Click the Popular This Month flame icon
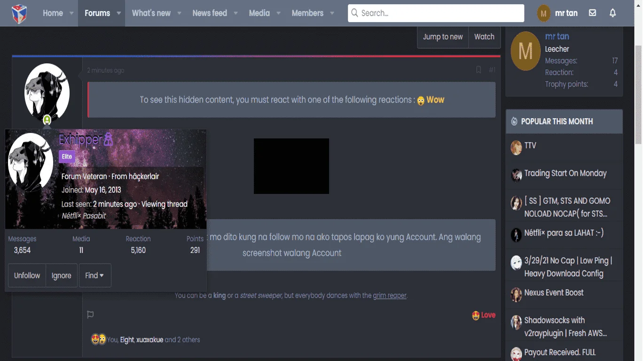This screenshot has height=361, width=644. [x=514, y=122]
